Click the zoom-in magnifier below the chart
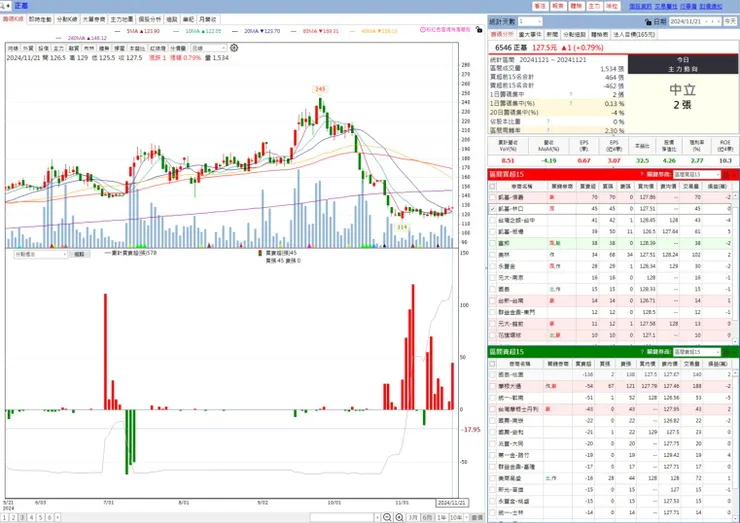Screen dimensions: 740x523 [399, 517]
